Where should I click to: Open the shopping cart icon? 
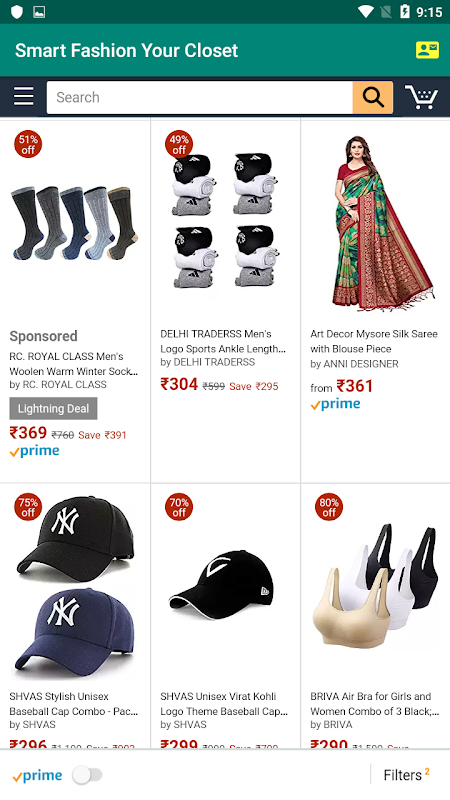(x=421, y=96)
